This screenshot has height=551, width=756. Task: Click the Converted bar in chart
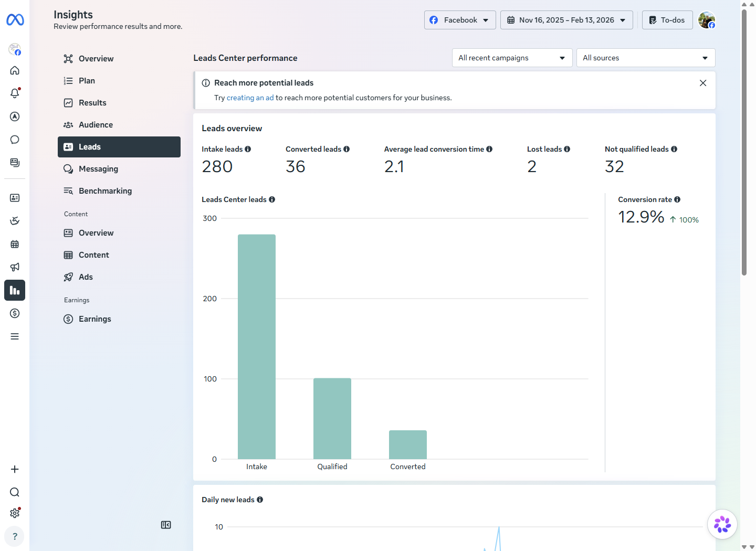pyautogui.click(x=408, y=445)
